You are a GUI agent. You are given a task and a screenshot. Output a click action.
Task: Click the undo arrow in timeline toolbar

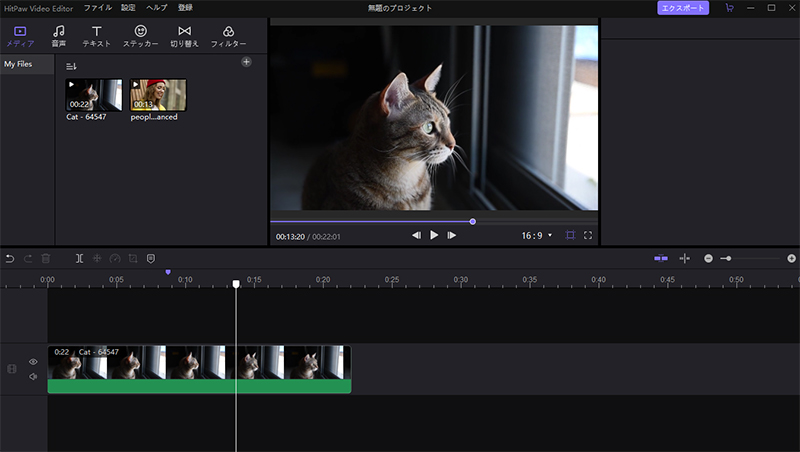(10, 258)
